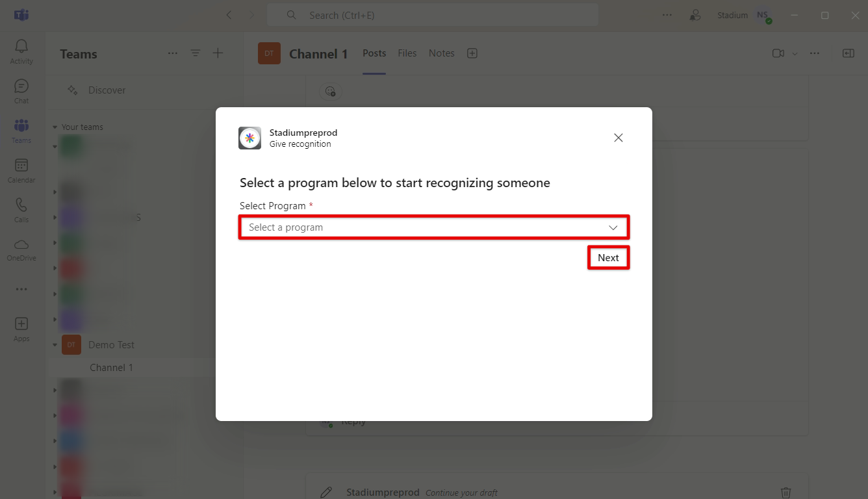This screenshot has height=499, width=868.
Task: Delete the draft with trash icon
Action: 785,493
